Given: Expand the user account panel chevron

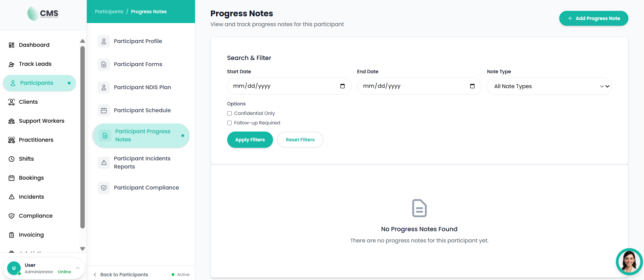Looking at the screenshot, I should point(77,268).
